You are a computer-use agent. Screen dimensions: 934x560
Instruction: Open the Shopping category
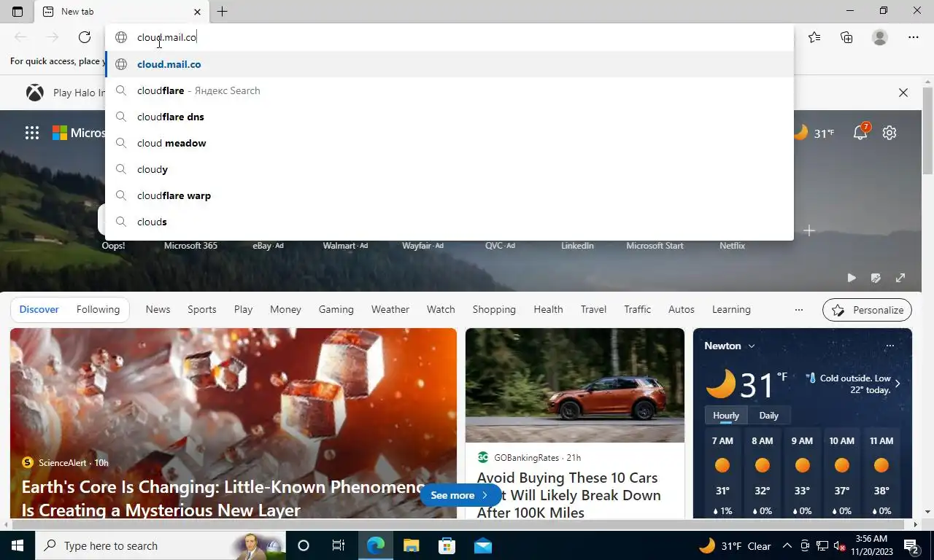[494, 309]
